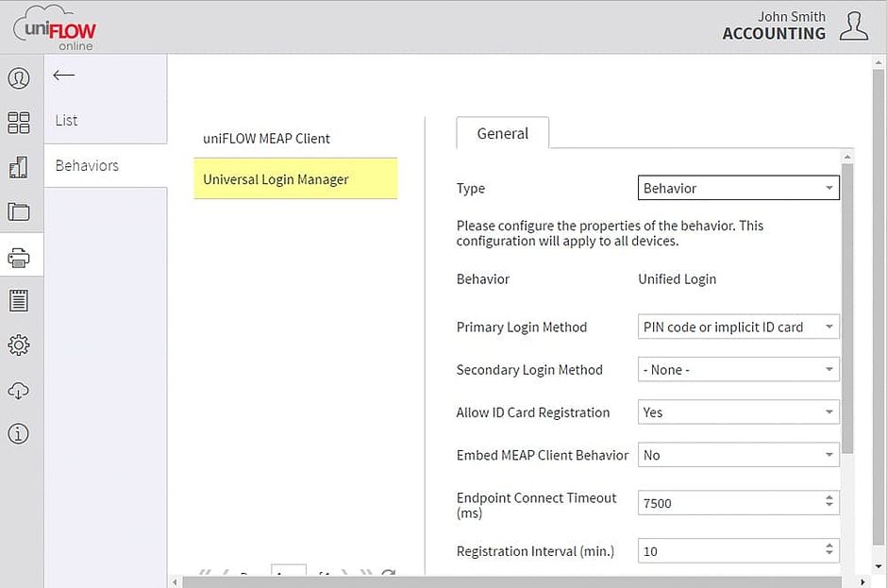The width and height of the screenshot is (887, 588).
Task: Click the Unified Login behavior value
Action: click(677, 279)
